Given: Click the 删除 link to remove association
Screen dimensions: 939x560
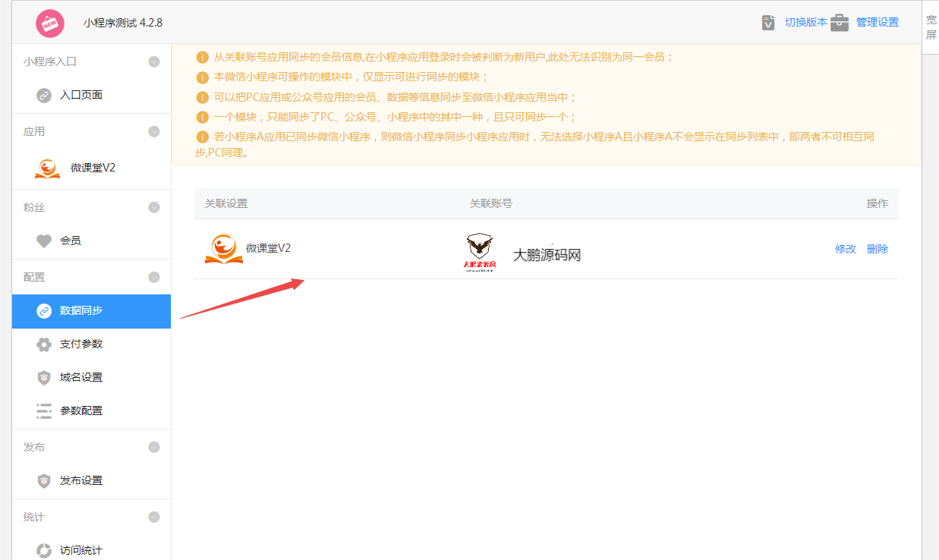Looking at the screenshot, I should tap(878, 248).
